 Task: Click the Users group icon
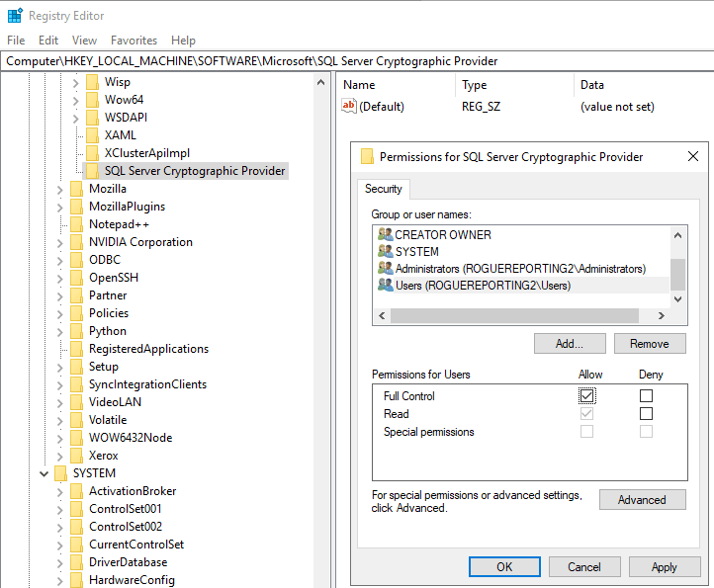tap(386, 285)
